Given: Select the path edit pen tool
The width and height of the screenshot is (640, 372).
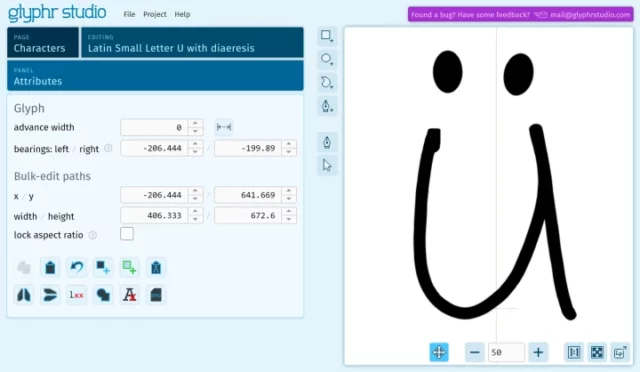Looking at the screenshot, I should (x=327, y=142).
